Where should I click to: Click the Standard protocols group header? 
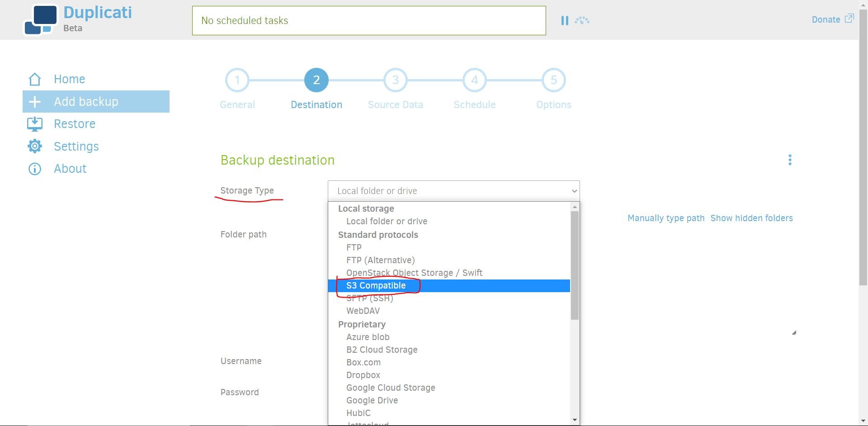pyautogui.click(x=378, y=235)
